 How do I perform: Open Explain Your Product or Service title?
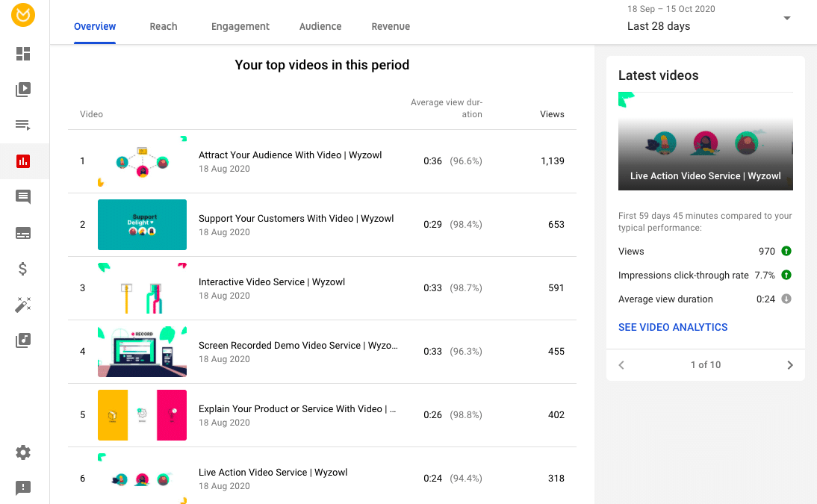click(x=297, y=409)
